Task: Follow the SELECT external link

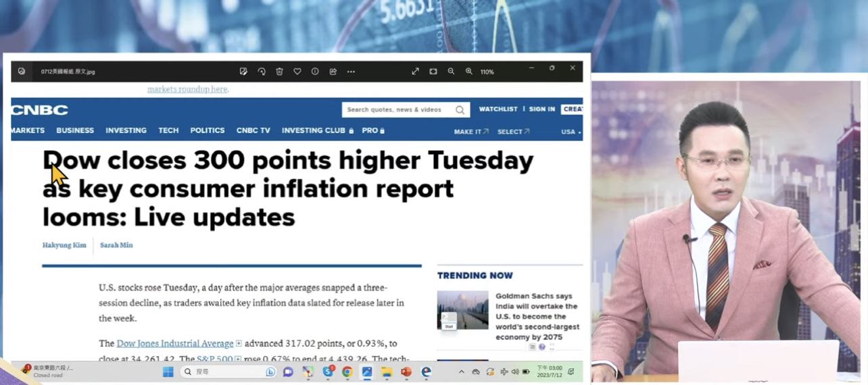Action: tap(514, 132)
